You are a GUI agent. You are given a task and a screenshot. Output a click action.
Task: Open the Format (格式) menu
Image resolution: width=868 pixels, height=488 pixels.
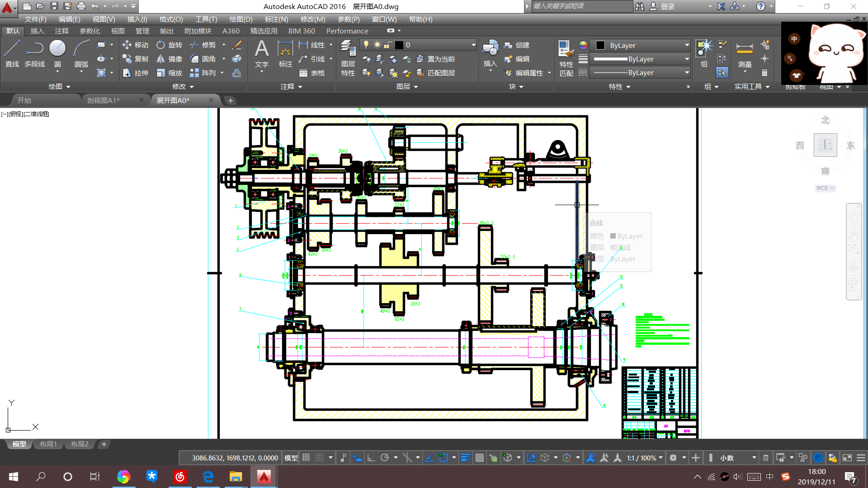[x=171, y=19]
